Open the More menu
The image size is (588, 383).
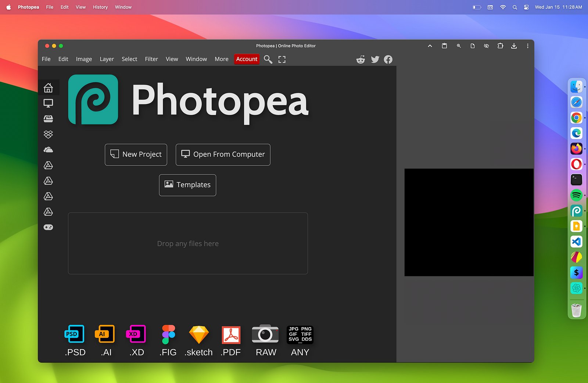pyautogui.click(x=222, y=59)
